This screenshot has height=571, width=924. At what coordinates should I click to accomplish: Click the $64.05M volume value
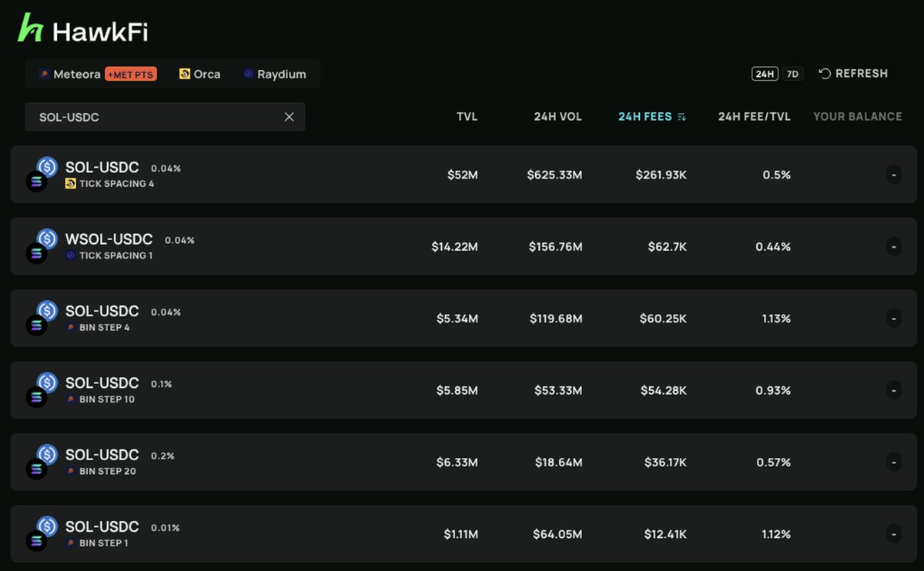click(x=557, y=534)
